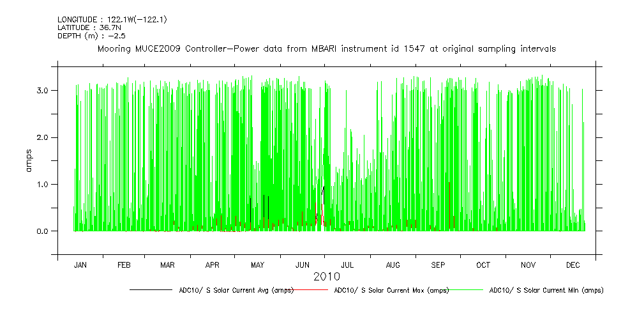Click the JAN month label on x-axis

click(80, 264)
